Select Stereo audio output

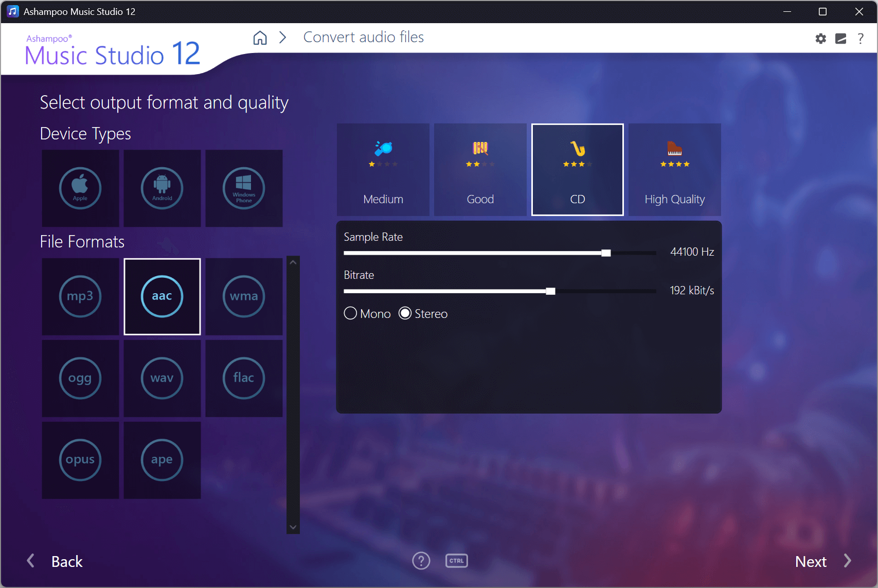pos(405,313)
